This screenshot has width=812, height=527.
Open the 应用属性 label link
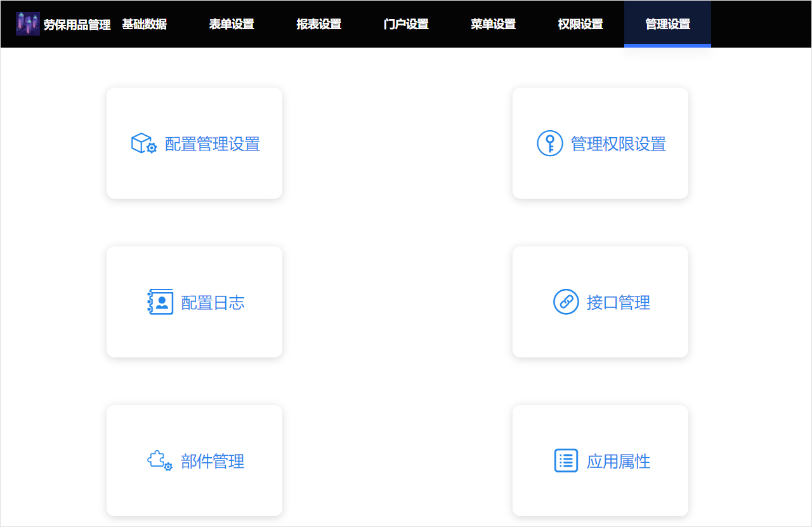619,462
